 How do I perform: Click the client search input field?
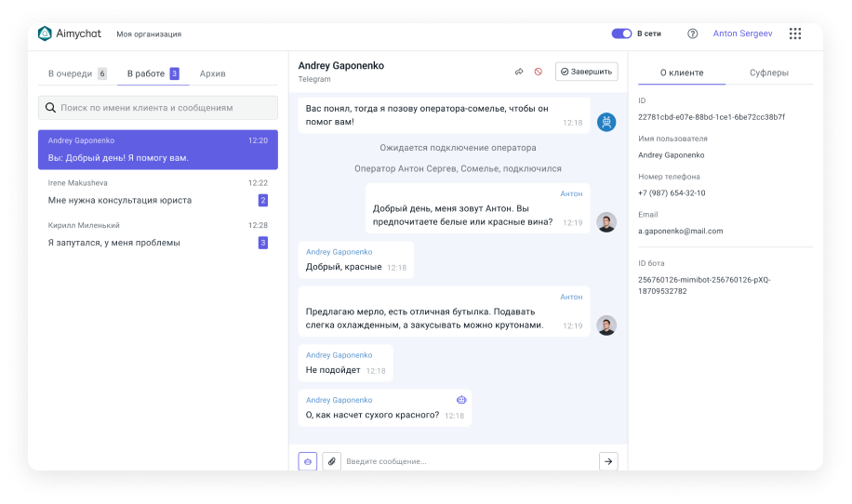click(157, 108)
